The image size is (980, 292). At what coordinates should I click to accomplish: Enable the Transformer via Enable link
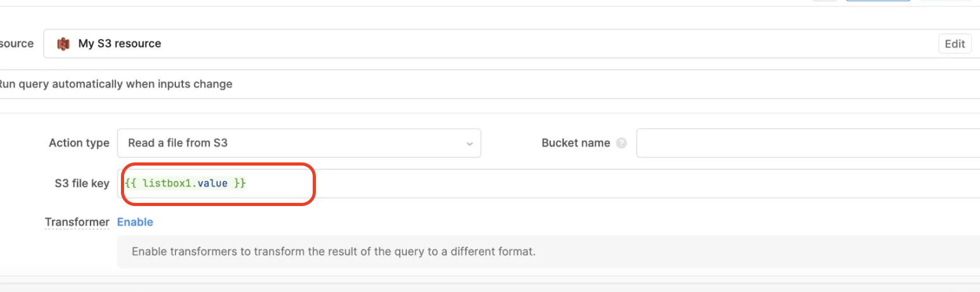(135, 222)
